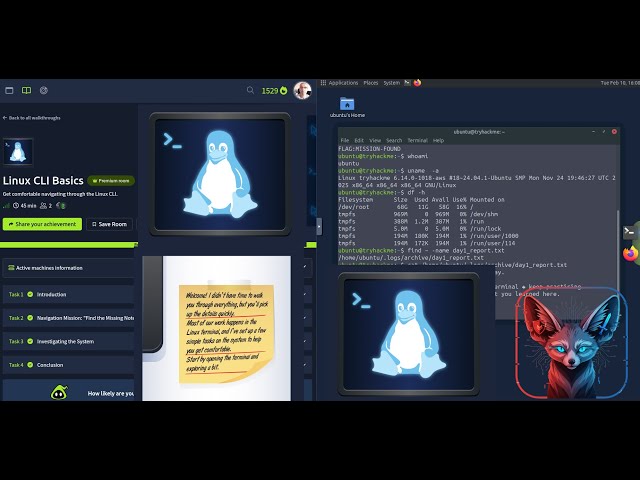This screenshot has width=640, height=480.
Task: Click the side dock terminal icon
Action: point(629,232)
